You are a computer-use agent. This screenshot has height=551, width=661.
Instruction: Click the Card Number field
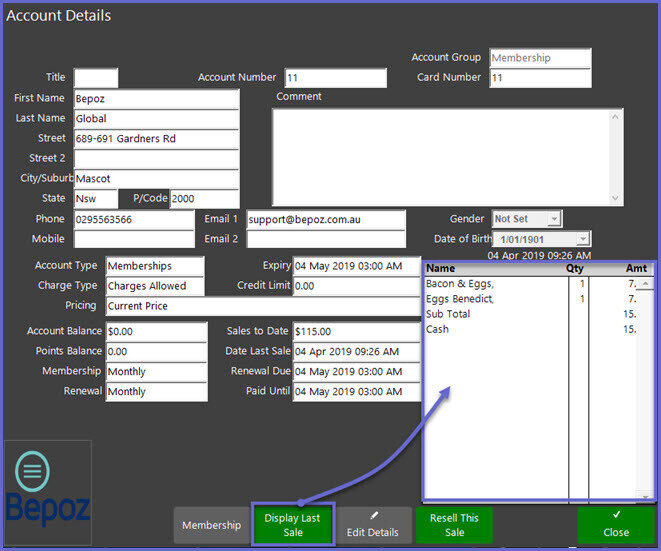point(540,78)
